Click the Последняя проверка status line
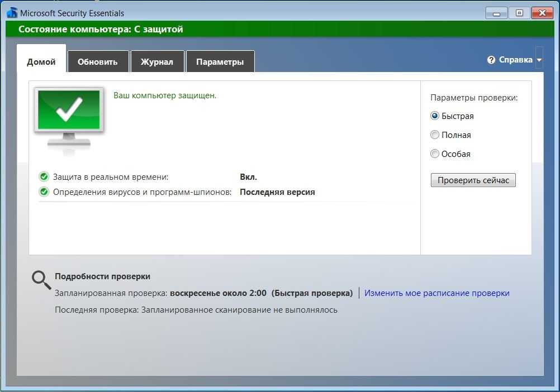This screenshot has width=560, height=392. tap(196, 310)
